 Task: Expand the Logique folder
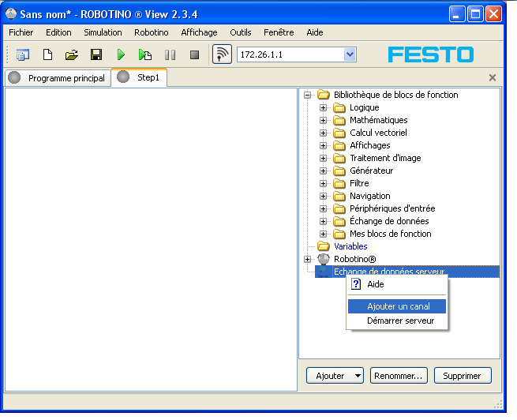[323, 107]
